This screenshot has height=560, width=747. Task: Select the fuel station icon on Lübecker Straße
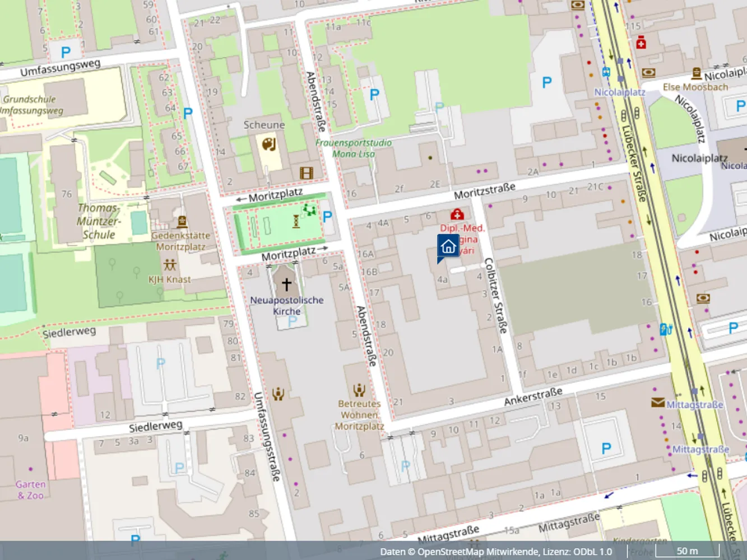point(665,329)
